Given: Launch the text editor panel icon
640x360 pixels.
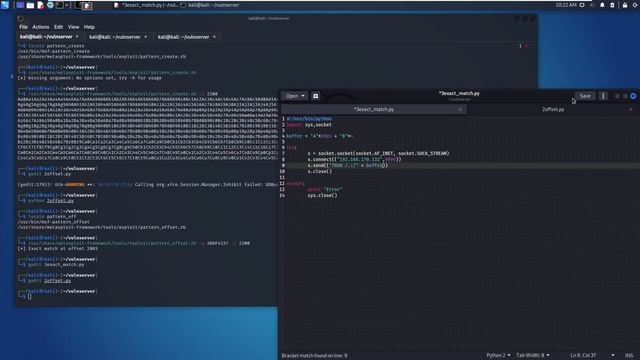Looking at the screenshot, I should click(x=40, y=5).
